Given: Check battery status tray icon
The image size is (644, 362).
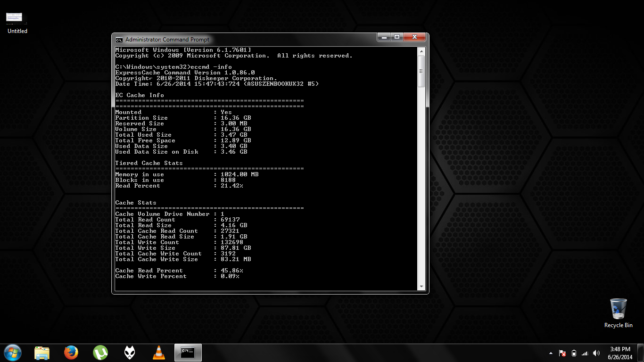Looking at the screenshot, I should click(574, 353).
